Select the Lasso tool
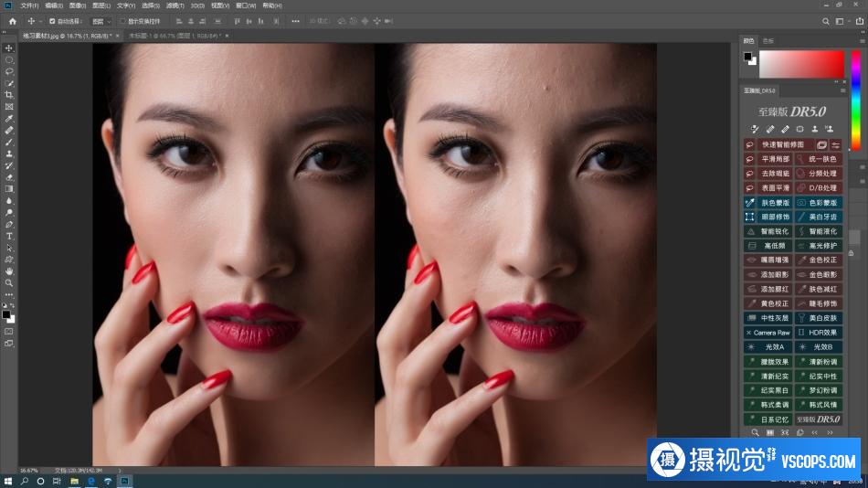This screenshot has width=868, height=488. click(9, 71)
